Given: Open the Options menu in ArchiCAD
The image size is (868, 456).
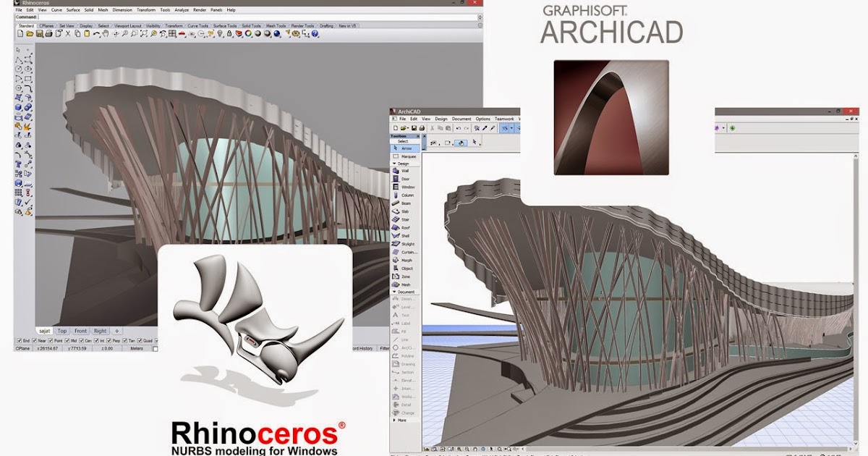Looking at the screenshot, I should [482, 119].
